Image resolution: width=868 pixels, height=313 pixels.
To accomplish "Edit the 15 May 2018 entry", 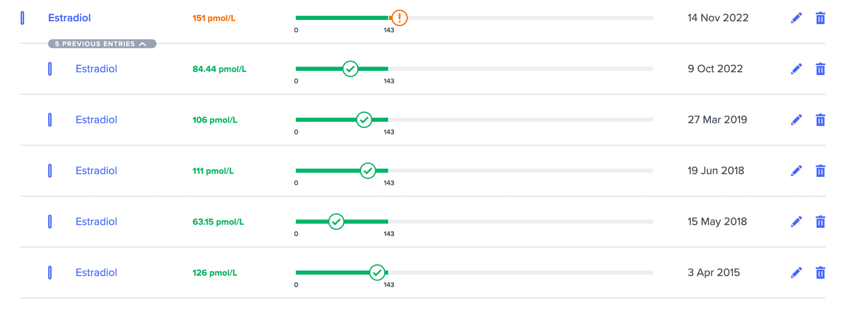I will (x=796, y=221).
